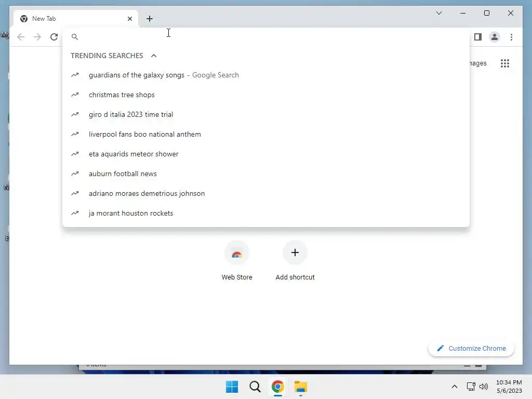Choose ja morant houston rockets suggestion
This screenshot has height=399, width=532.
point(266,212)
